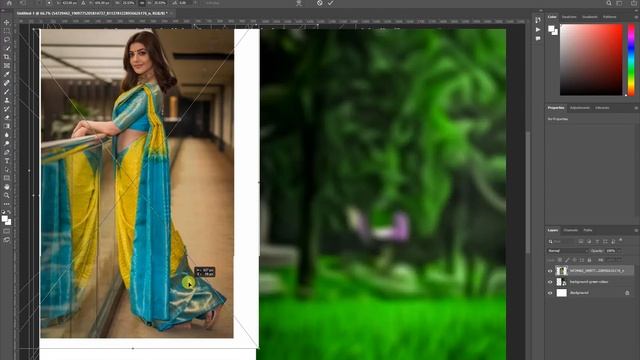The height and width of the screenshot is (360, 640).
Task: Switch to the Paths tab
Action: click(x=588, y=230)
